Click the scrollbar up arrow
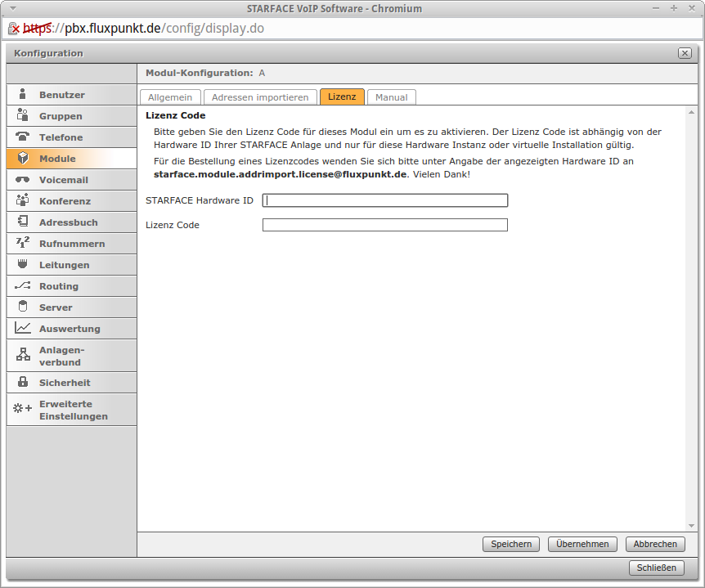This screenshot has width=705, height=588. (691, 112)
